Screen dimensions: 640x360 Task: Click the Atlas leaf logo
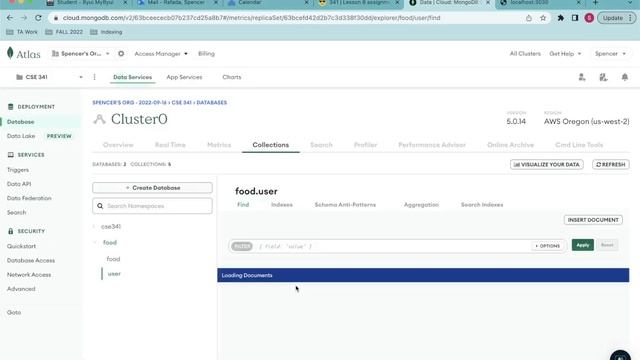(x=11, y=53)
